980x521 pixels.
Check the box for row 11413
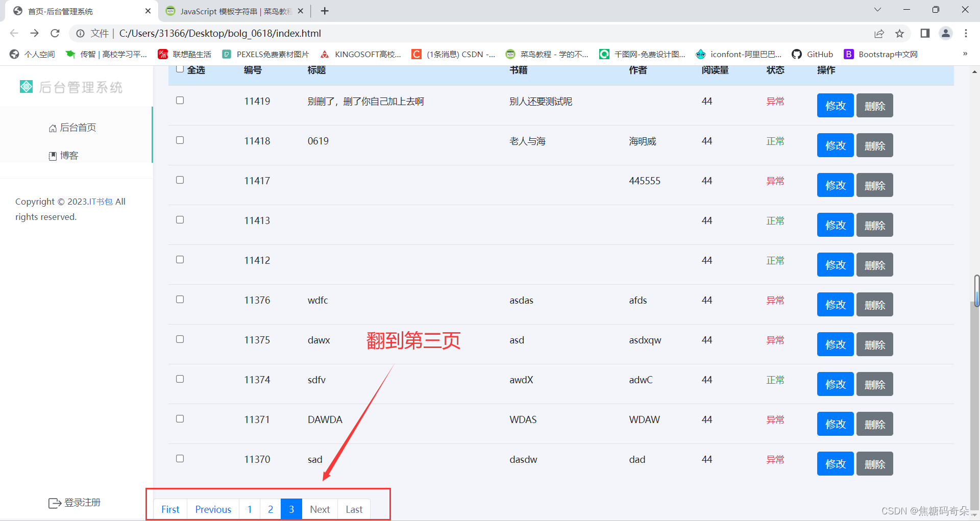tap(180, 220)
